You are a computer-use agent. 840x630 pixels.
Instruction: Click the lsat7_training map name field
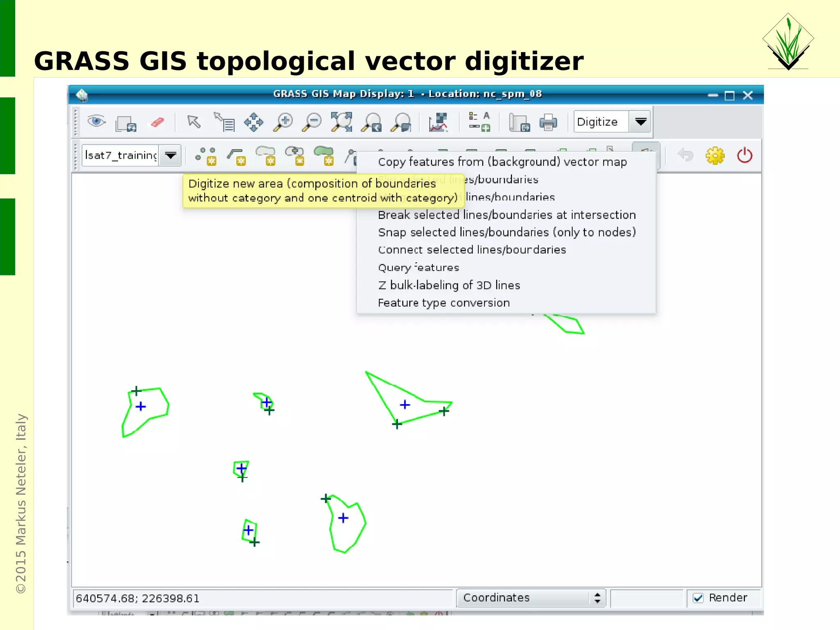point(121,155)
